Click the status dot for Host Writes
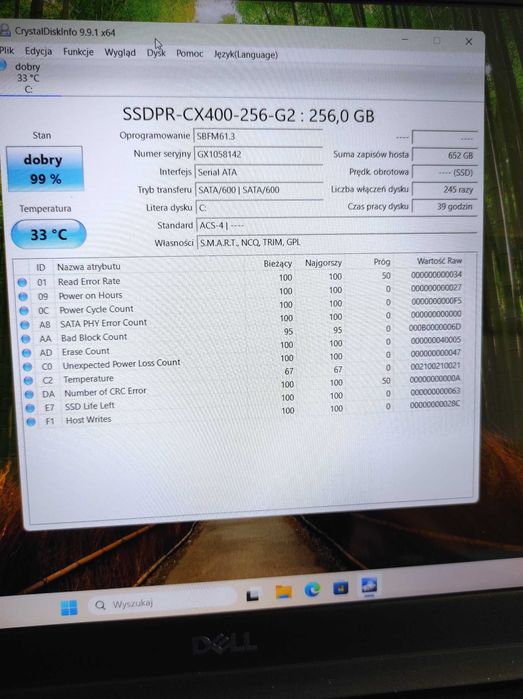Screen dimensions: 523x699 31,421
